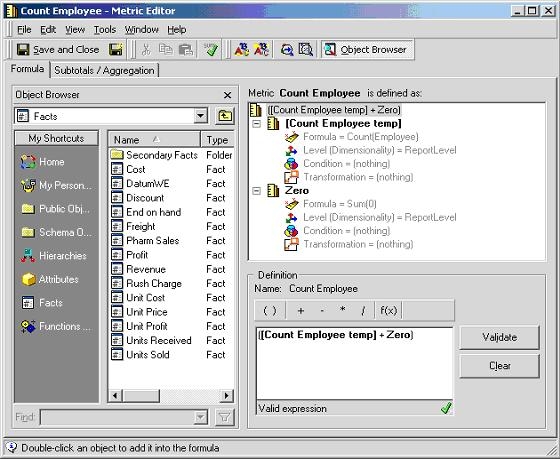560x459 pixels.
Task: Click the Validate button
Action: pyautogui.click(x=499, y=337)
